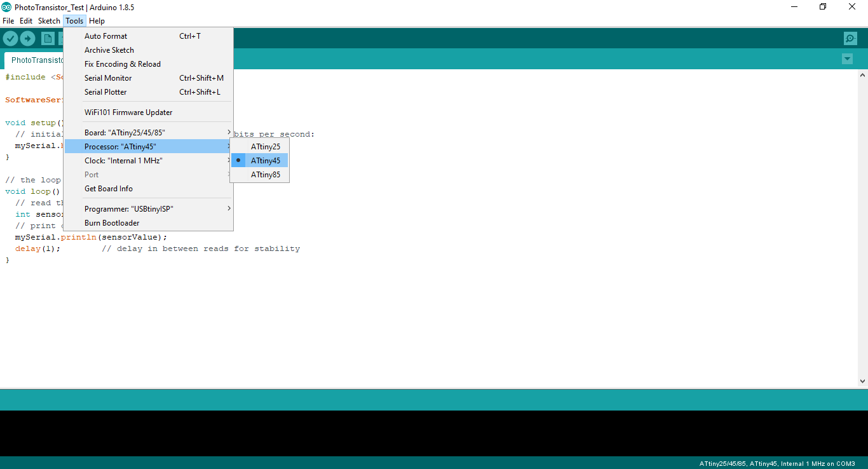Click the editor scrollbar up arrow
The height and width of the screenshot is (469, 868).
tap(862, 75)
